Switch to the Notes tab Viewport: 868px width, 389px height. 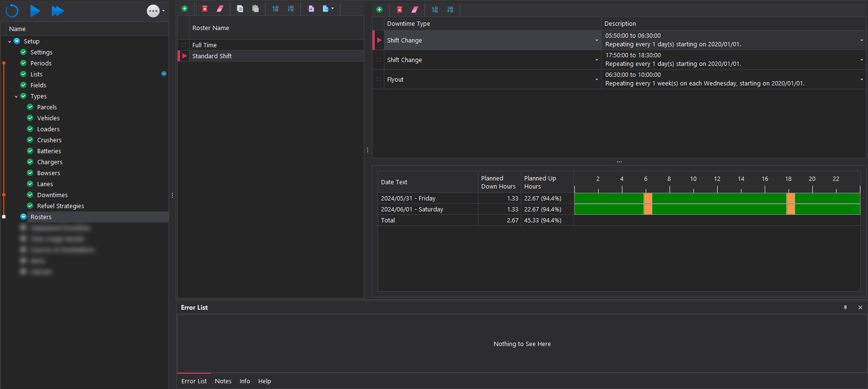(x=223, y=381)
